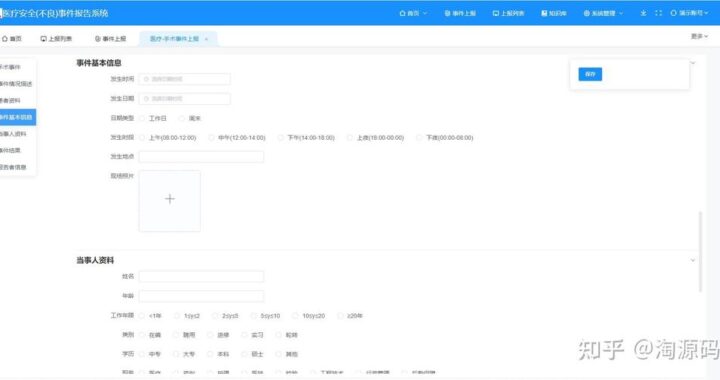
Task: Select 硕士 in the 学历 row
Action: pyautogui.click(x=245, y=354)
